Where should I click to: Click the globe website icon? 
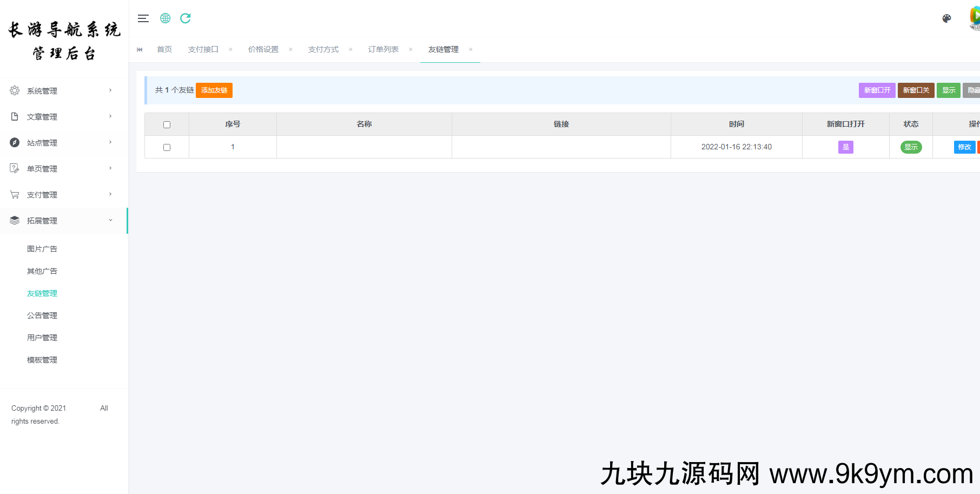[165, 18]
